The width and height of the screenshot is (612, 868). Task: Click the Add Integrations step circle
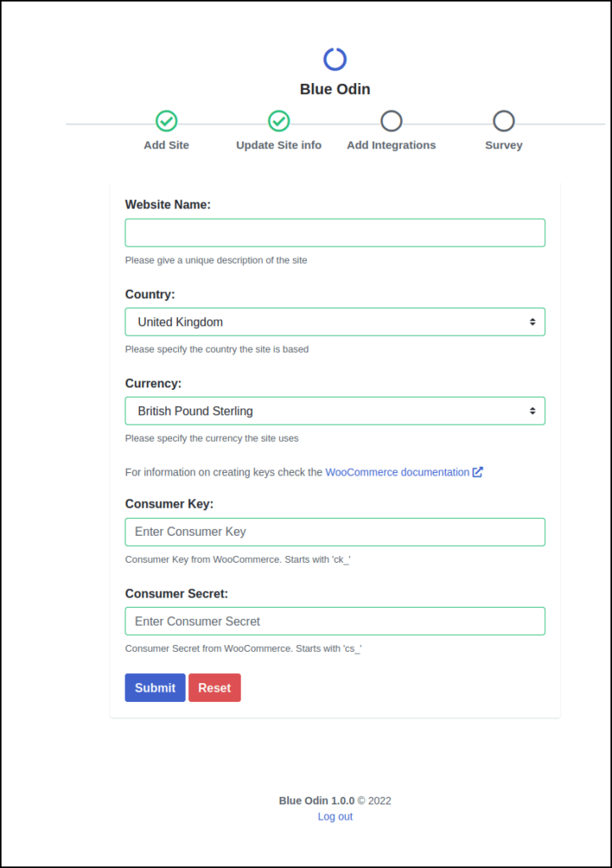[x=391, y=121]
